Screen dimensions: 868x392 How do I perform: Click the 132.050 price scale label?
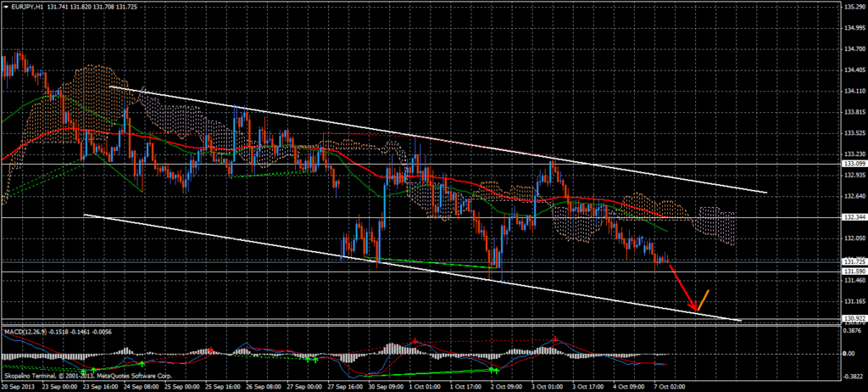click(854, 238)
